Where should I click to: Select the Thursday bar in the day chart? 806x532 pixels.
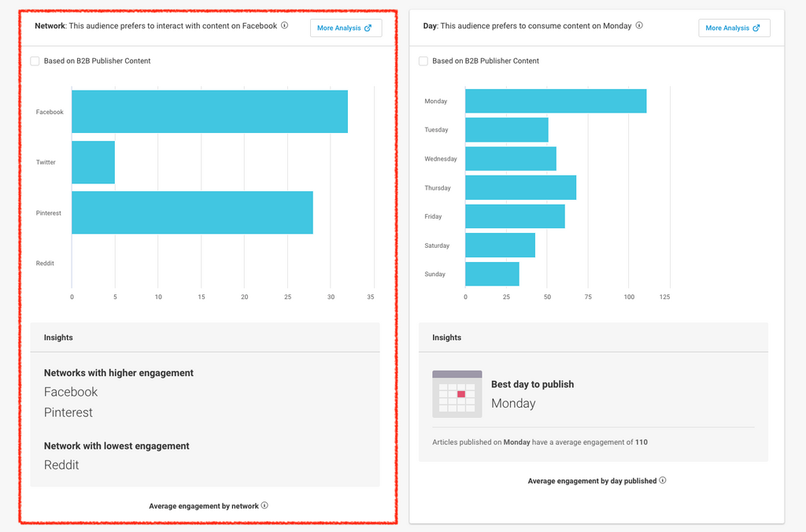coord(520,187)
